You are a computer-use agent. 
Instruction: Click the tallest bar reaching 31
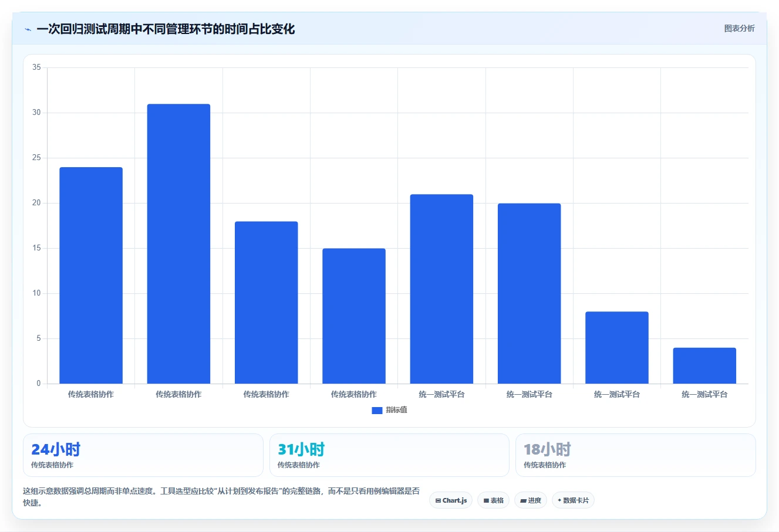click(x=178, y=244)
